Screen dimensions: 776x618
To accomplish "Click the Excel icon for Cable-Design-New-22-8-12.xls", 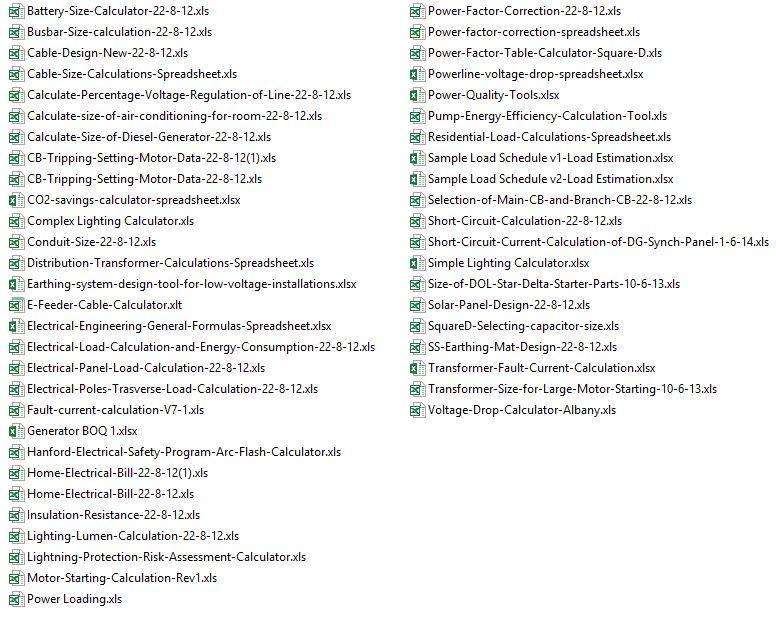I will (x=16, y=53).
